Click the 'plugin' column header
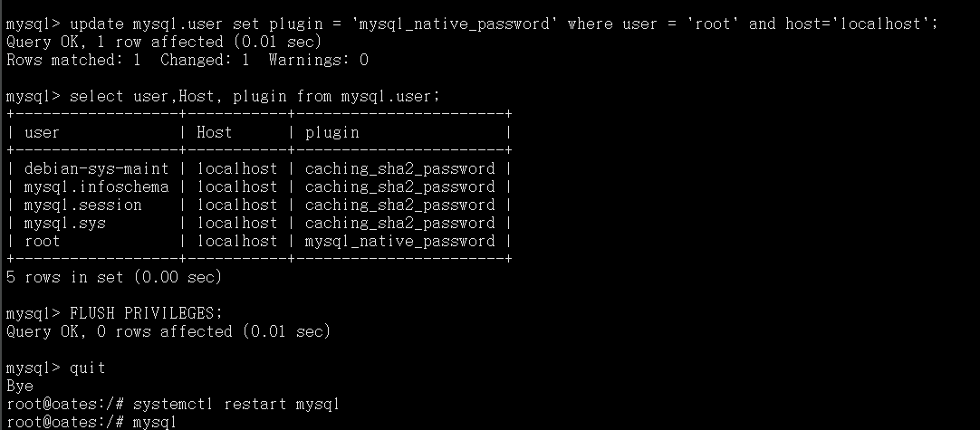This screenshot has width=980, height=430. click(x=331, y=132)
